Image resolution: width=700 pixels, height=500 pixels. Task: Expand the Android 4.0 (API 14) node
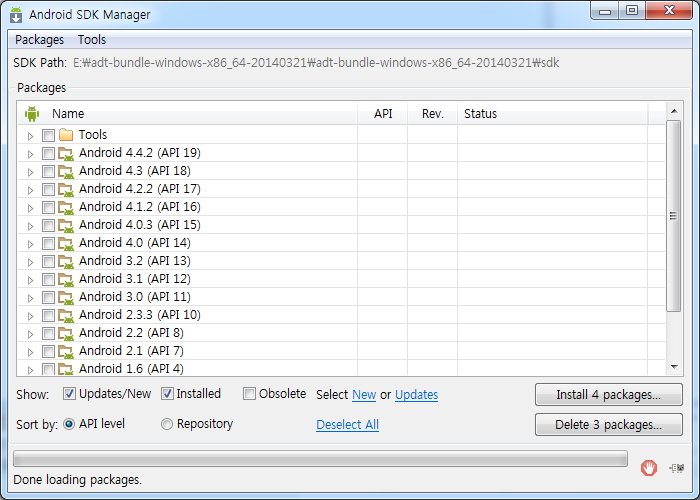30,244
